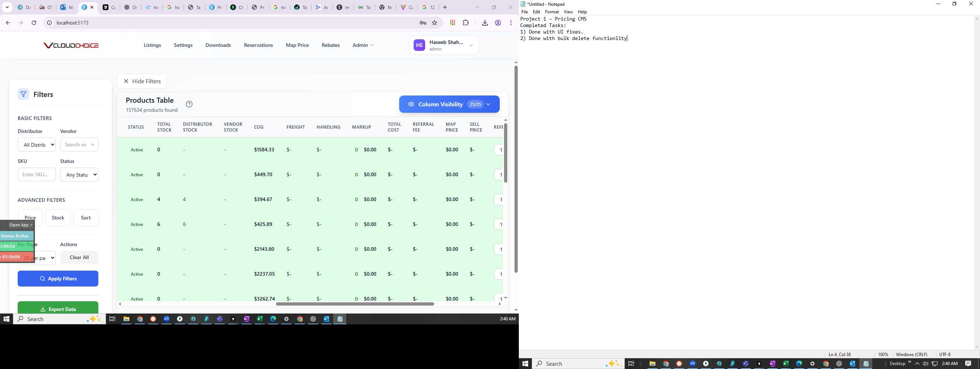Open Map Price in the navigation bar
980x369 pixels.
pos(297,45)
